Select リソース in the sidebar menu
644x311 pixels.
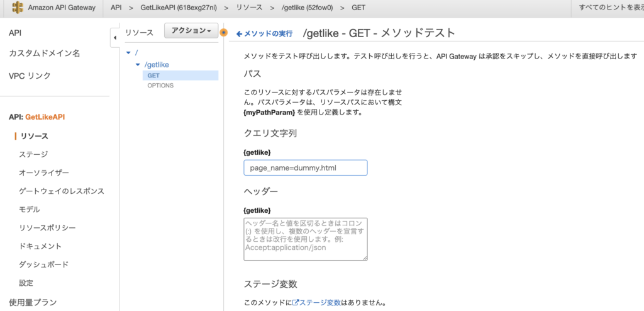pos(35,136)
